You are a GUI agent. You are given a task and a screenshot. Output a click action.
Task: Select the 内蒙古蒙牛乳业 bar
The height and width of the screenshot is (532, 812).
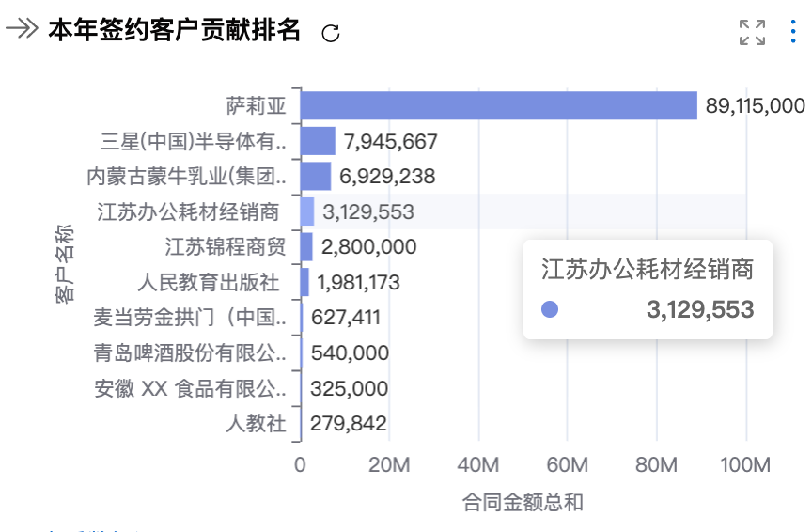click(x=316, y=176)
